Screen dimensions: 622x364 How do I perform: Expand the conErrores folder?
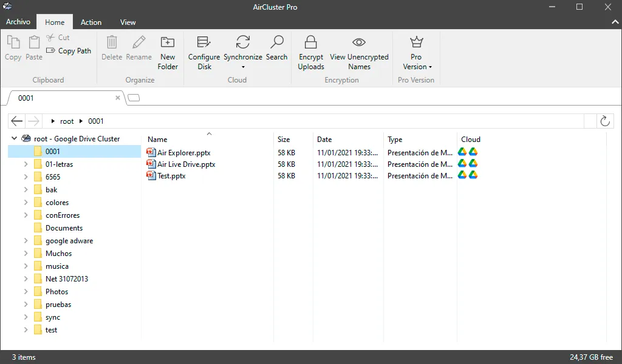point(26,215)
